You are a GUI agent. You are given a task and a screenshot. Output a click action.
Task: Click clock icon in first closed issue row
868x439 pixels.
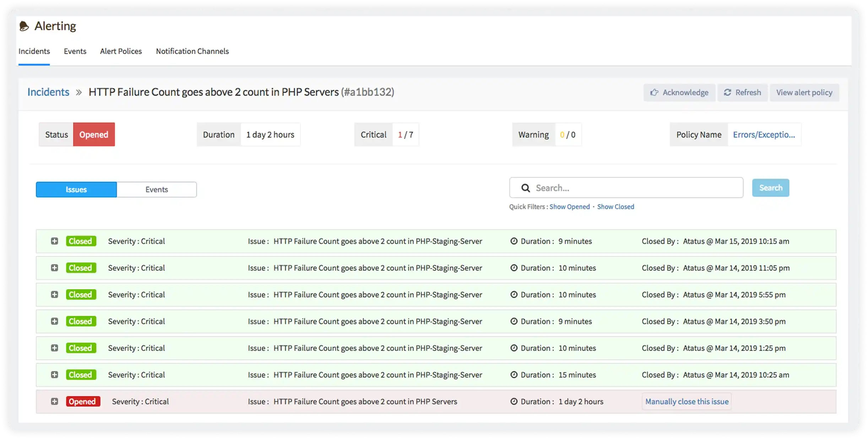(x=514, y=241)
